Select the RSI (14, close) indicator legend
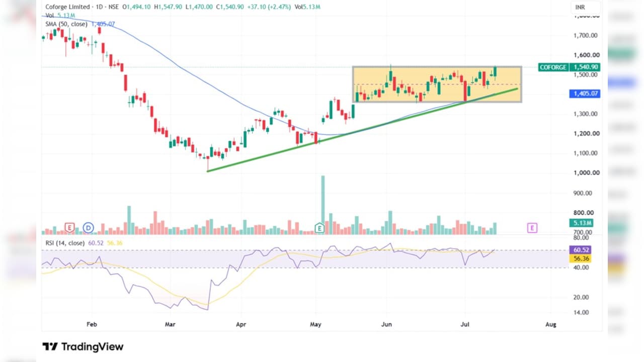 (65, 243)
